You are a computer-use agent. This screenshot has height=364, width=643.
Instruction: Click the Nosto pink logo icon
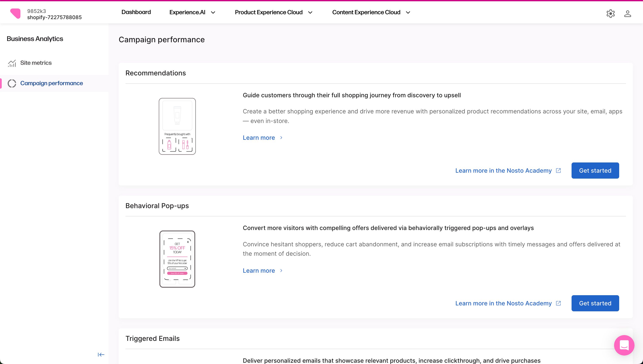(x=15, y=14)
